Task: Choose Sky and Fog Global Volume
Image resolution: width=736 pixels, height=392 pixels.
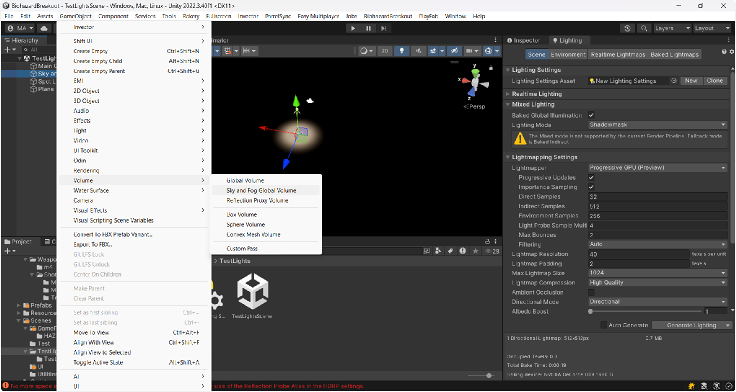Action: 265,191
